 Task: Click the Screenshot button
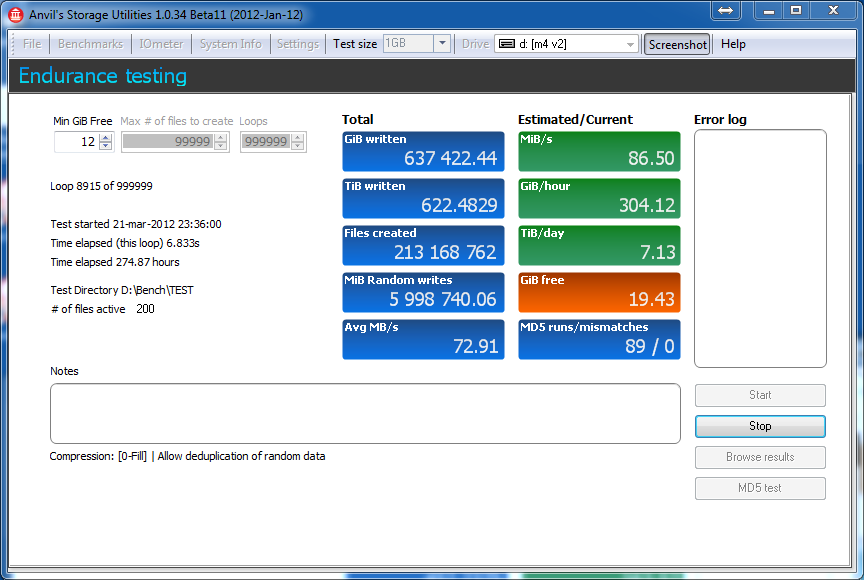tap(677, 45)
